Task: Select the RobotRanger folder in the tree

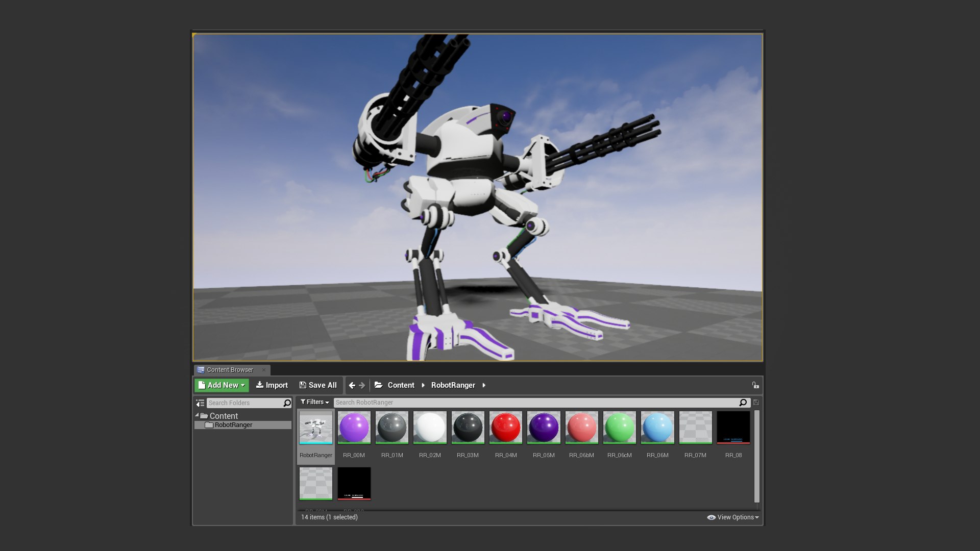Action: (243, 425)
